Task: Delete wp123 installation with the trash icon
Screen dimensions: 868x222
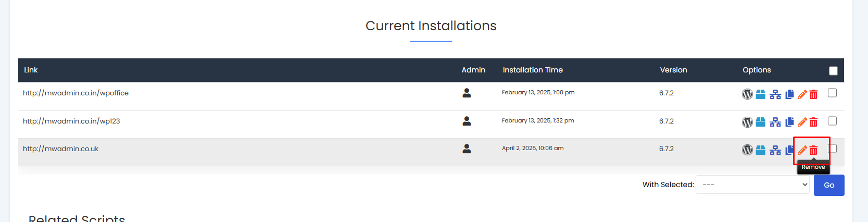Action: (x=813, y=122)
